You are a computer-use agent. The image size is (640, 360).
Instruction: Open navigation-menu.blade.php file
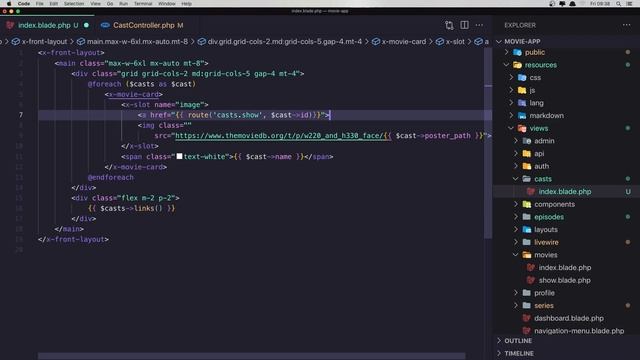tap(579, 331)
